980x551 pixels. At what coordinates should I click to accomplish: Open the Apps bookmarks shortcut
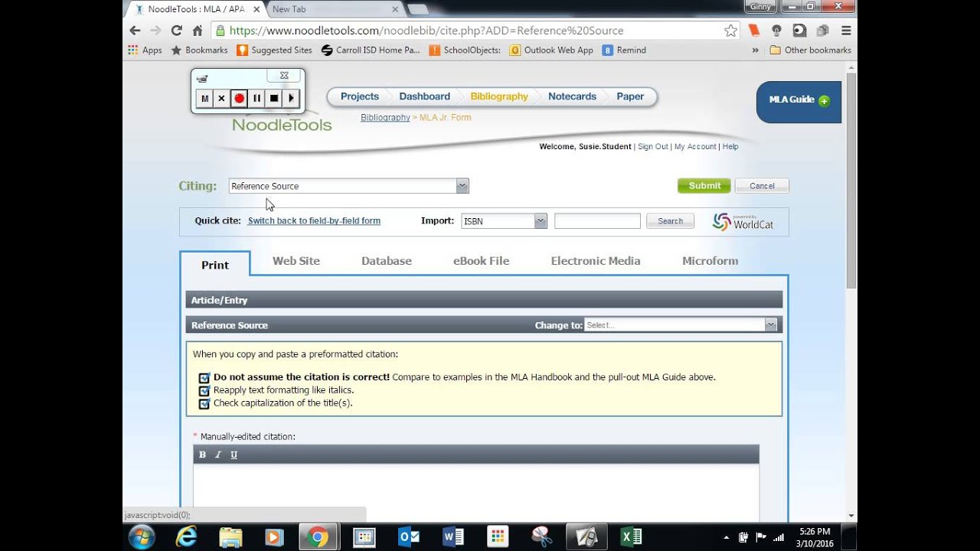tap(145, 50)
